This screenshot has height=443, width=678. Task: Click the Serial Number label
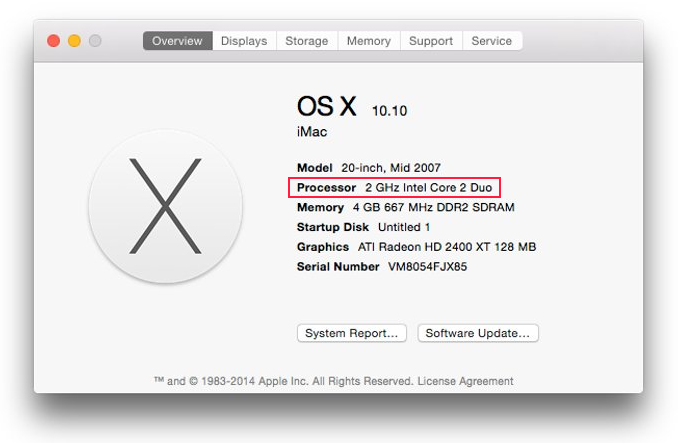tap(338, 267)
